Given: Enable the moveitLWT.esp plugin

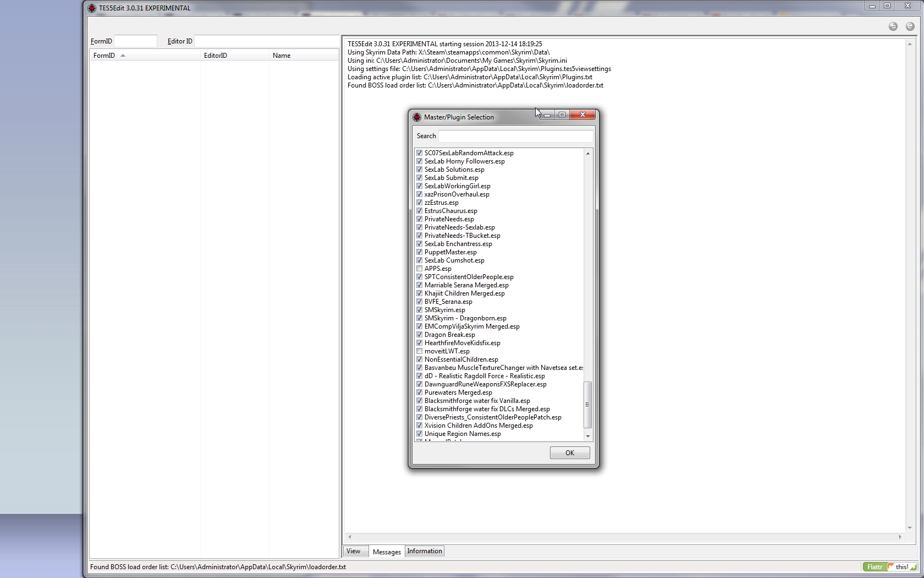Looking at the screenshot, I should (x=420, y=351).
